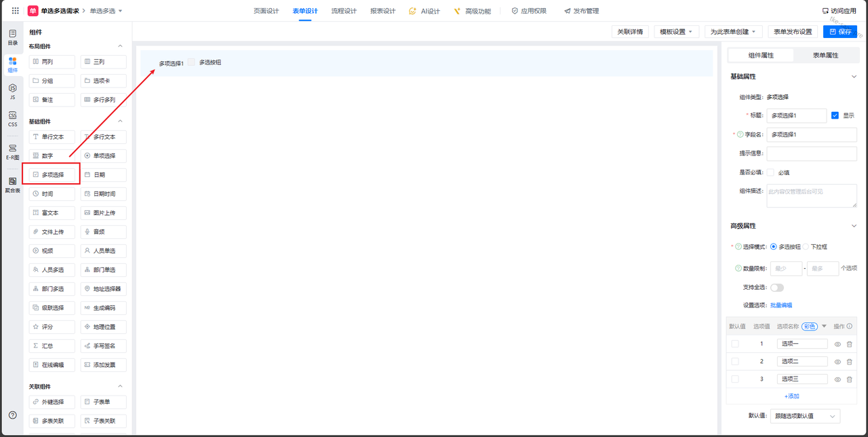Open the E-R图 diagram sidebar icon
868x437 pixels.
pos(12,151)
